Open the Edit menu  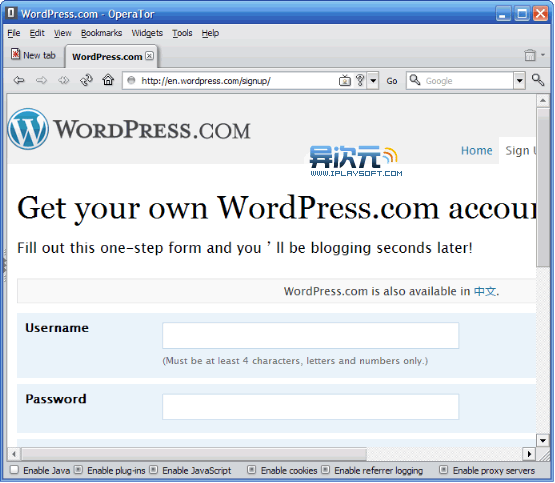click(x=37, y=33)
